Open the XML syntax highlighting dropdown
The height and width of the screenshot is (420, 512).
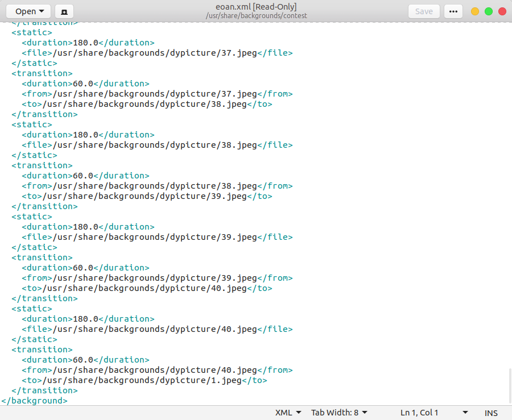pos(288,413)
